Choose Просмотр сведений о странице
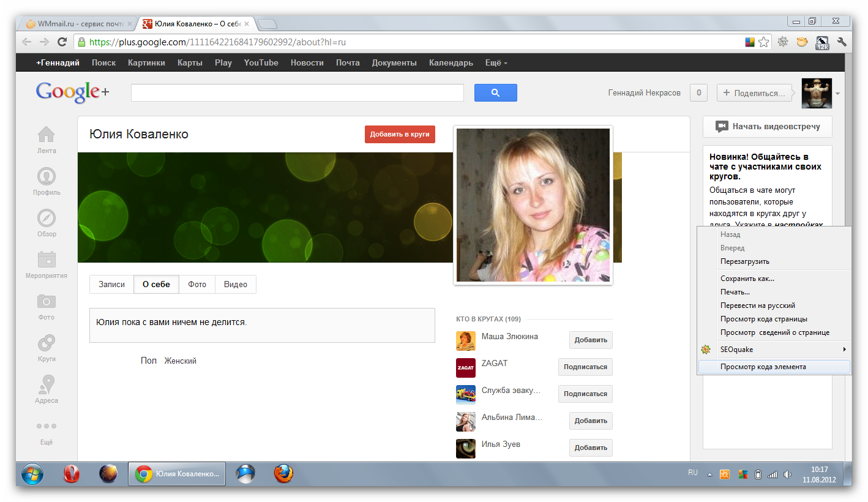Screen dimensions: 868x502 coord(774,332)
